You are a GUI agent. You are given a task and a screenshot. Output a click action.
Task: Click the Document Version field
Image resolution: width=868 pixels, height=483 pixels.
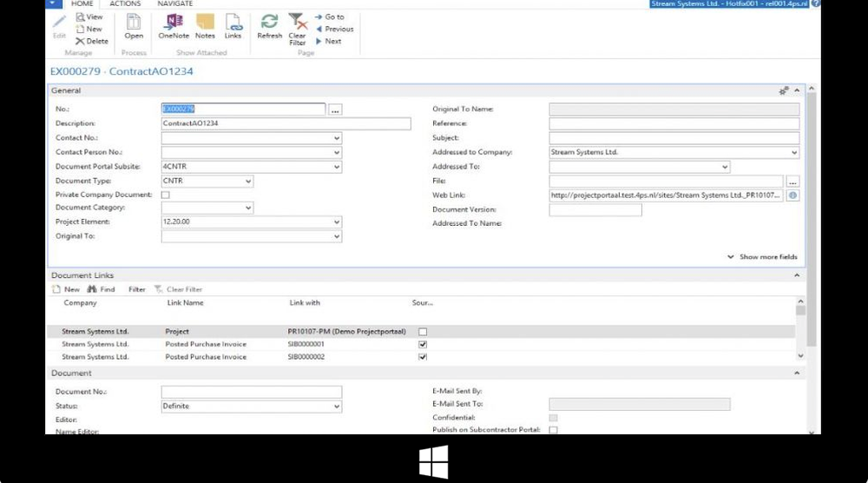(x=595, y=210)
